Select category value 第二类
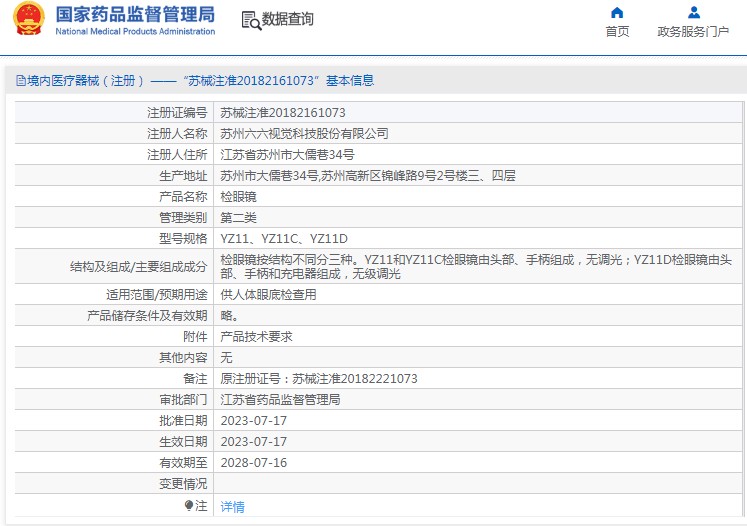The height and width of the screenshot is (526, 747). click(x=238, y=218)
